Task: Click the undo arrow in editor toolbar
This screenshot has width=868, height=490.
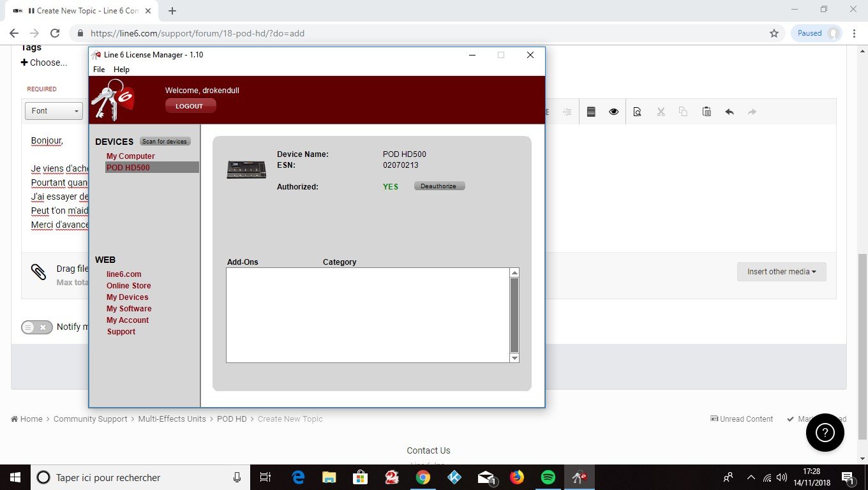Action: 730,112
